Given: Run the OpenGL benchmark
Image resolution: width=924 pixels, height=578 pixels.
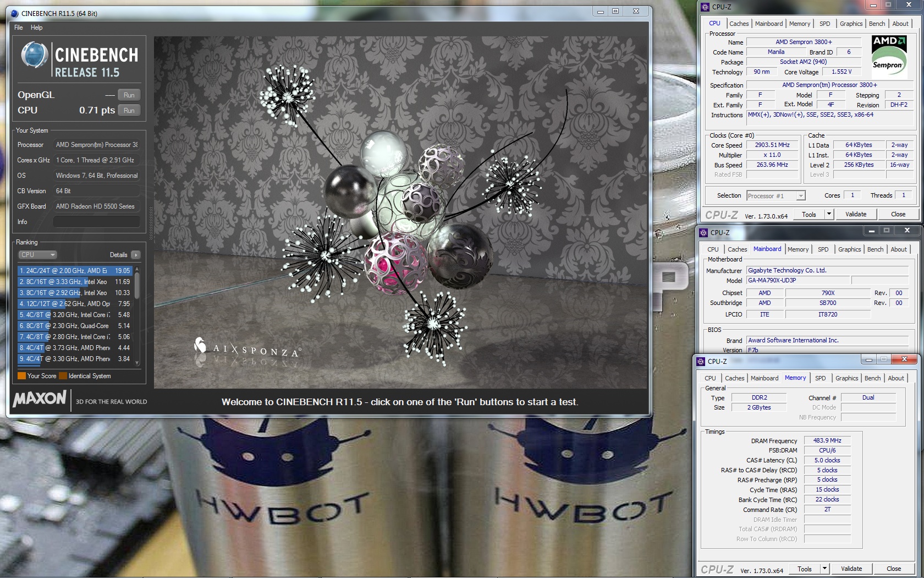Looking at the screenshot, I should pos(129,95).
